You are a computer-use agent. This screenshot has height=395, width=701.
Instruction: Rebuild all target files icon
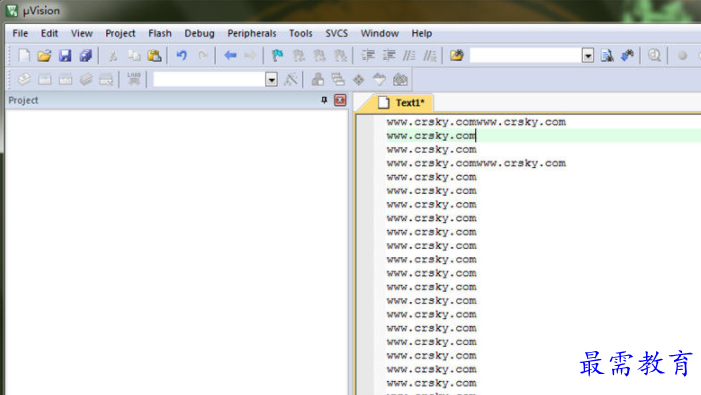pyautogui.click(x=65, y=80)
